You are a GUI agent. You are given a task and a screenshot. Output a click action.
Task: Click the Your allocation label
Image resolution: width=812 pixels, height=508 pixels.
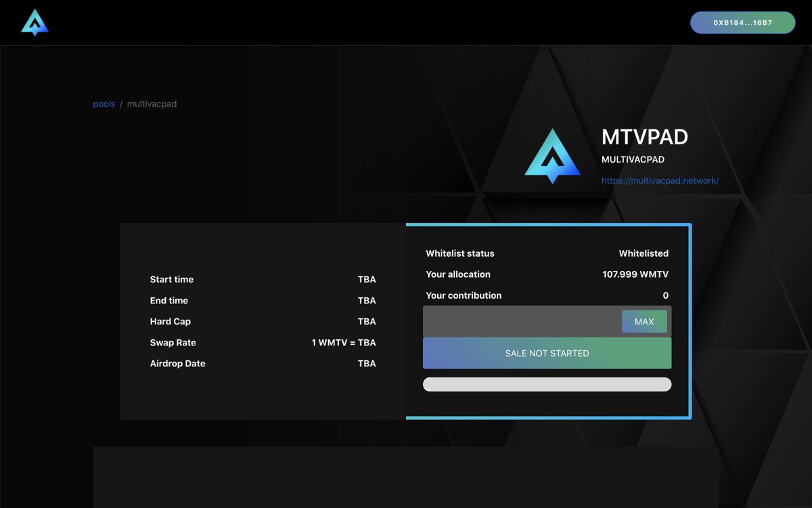tap(458, 274)
